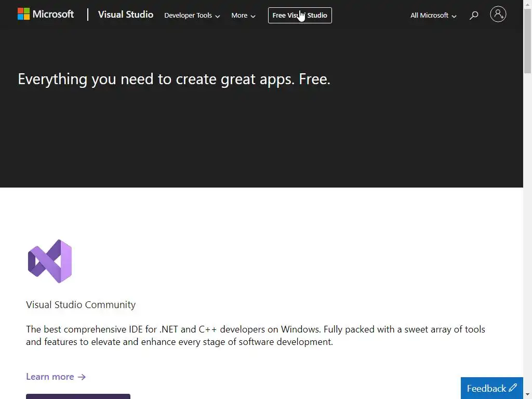Click the scrollbar down arrow
This screenshot has height=399, width=532.
tap(527, 395)
